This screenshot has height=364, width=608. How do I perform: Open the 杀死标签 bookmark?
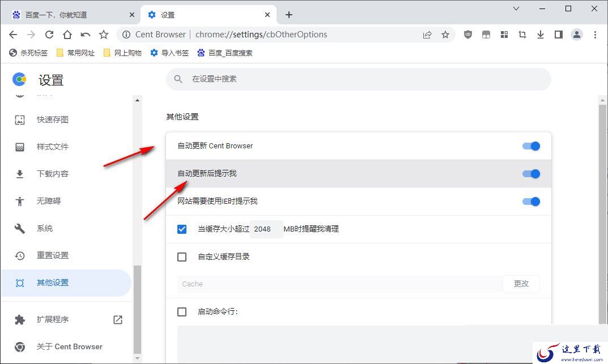[x=28, y=53]
